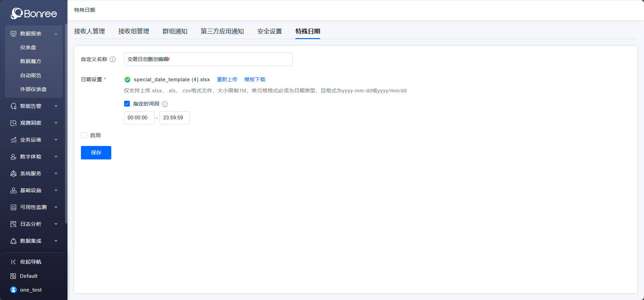Click the 模板下载 link
This screenshot has width=644, height=300.
(255, 80)
